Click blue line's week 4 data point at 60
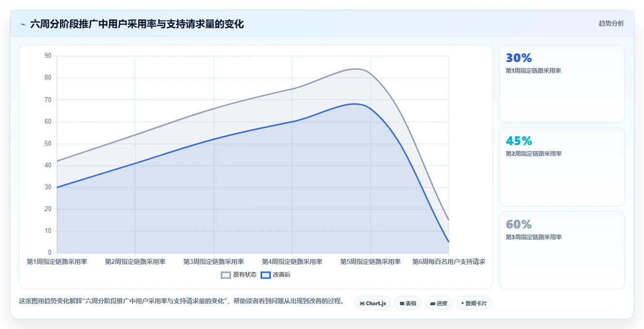Viewport: 644px width, 329px height. (292, 121)
